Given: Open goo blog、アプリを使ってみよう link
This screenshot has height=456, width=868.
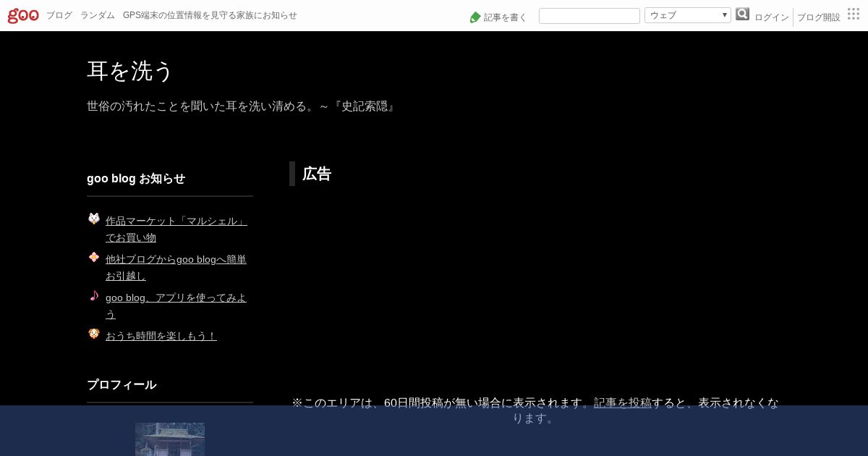Looking at the screenshot, I should 176,305.
